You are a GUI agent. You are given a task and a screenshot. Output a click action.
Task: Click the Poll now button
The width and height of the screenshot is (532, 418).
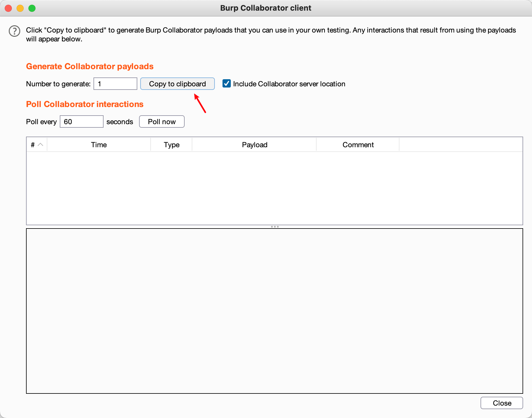[x=162, y=121]
